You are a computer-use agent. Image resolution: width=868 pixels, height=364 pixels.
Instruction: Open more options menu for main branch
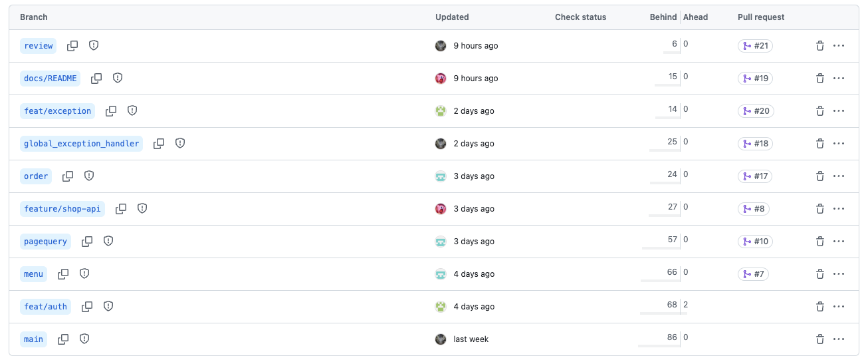(x=839, y=339)
